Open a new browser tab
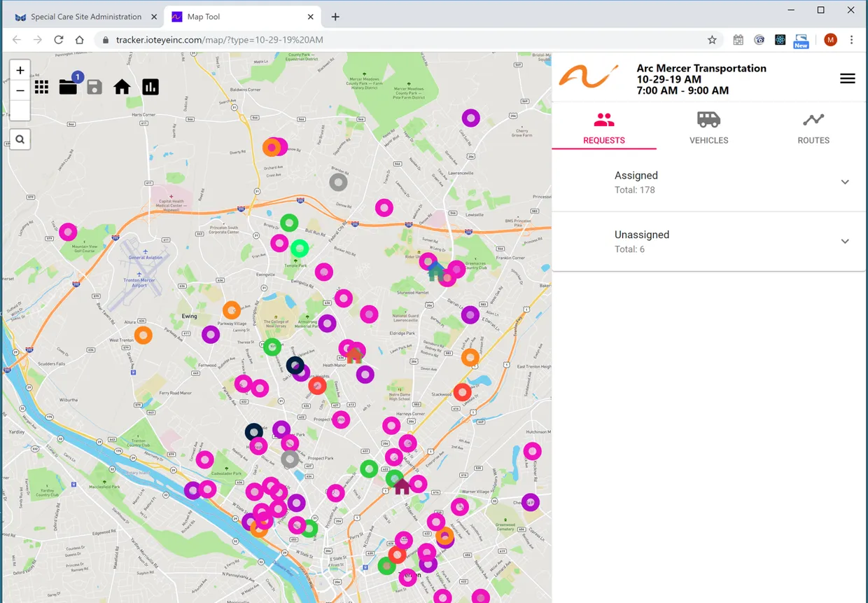This screenshot has width=868, height=603. tap(335, 17)
